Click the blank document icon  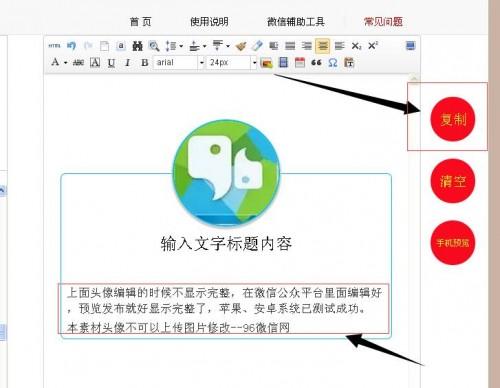[104, 46]
